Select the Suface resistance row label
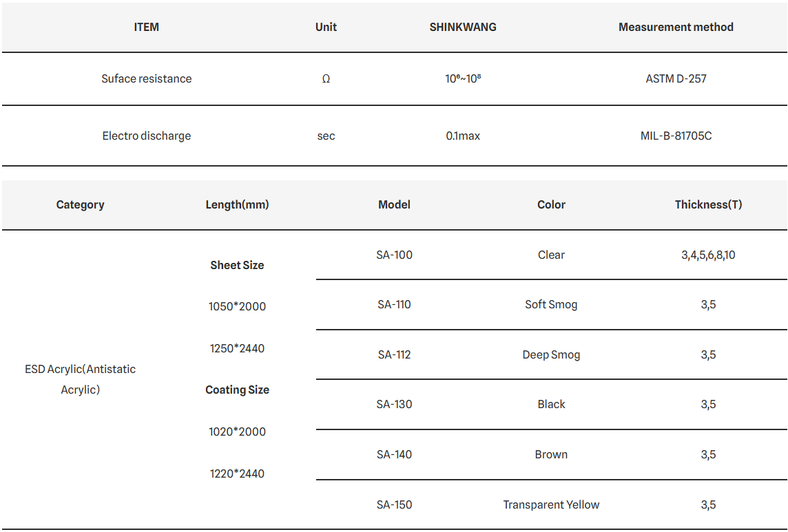 click(147, 78)
